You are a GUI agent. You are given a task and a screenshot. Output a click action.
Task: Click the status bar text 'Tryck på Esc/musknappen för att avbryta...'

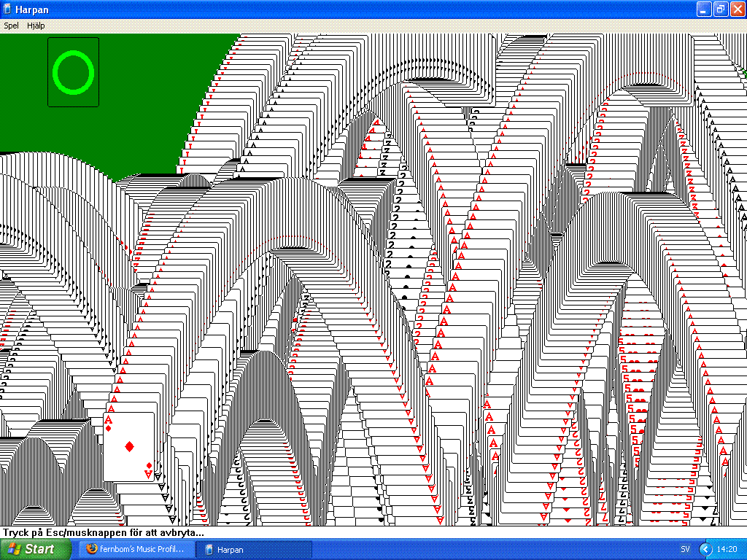104,532
